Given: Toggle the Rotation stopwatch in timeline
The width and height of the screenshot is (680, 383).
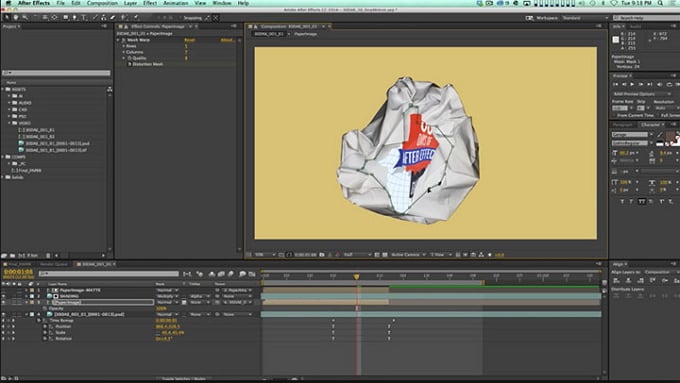Looking at the screenshot, I should coord(45,338).
